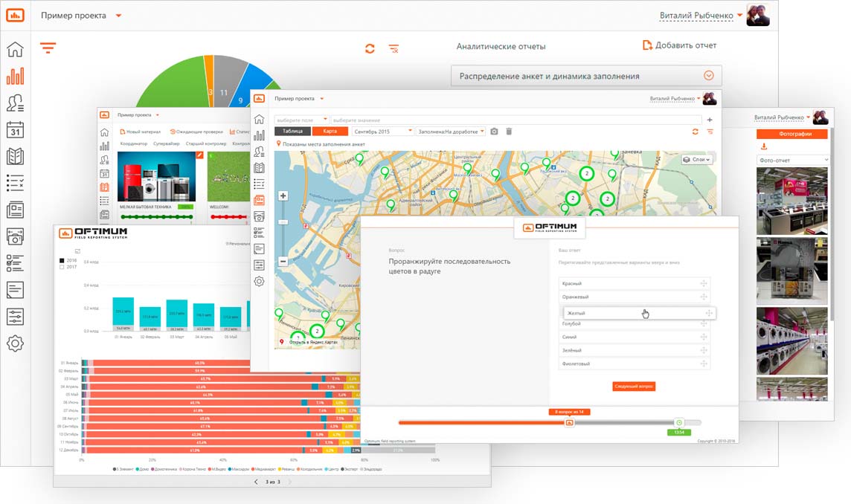Image resolution: width=851 pixels, height=504 pixels.
Task: Open the Пример проекта dropdown in the map window
Action: coord(299,99)
